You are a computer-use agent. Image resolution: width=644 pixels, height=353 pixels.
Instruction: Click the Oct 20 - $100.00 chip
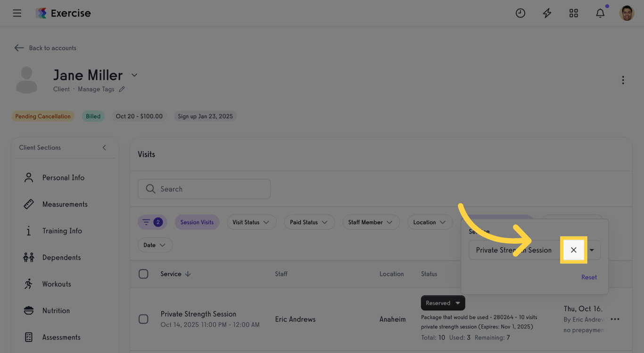click(x=139, y=116)
